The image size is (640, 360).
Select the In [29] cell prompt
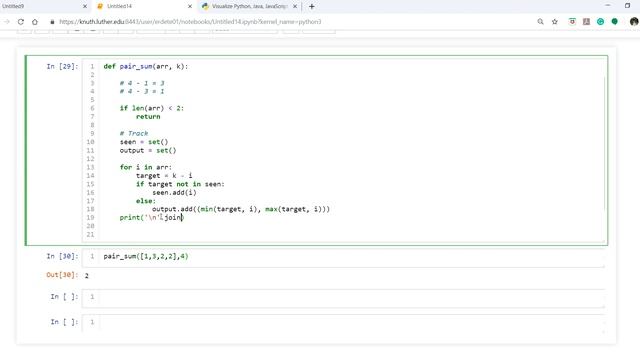[x=62, y=66]
